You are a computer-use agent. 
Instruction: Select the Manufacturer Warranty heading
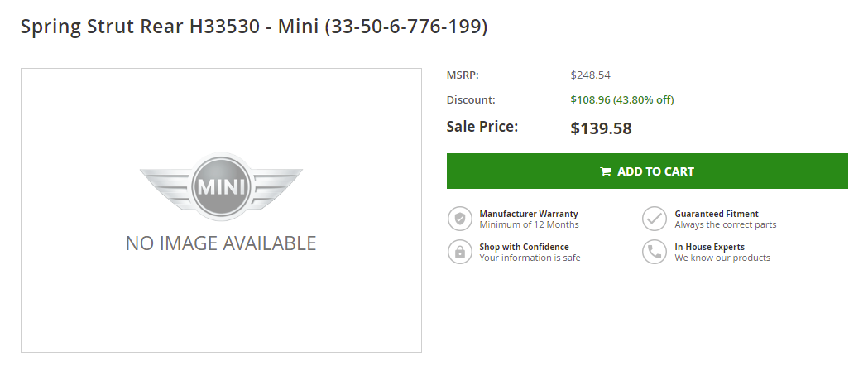pyautogui.click(x=529, y=214)
